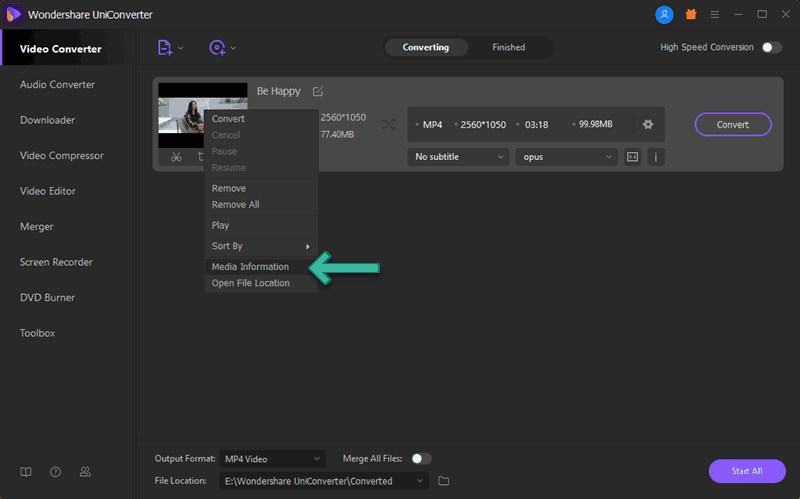
Task: Click the Load DVD icon
Action: pyautogui.click(x=217, y=47)
